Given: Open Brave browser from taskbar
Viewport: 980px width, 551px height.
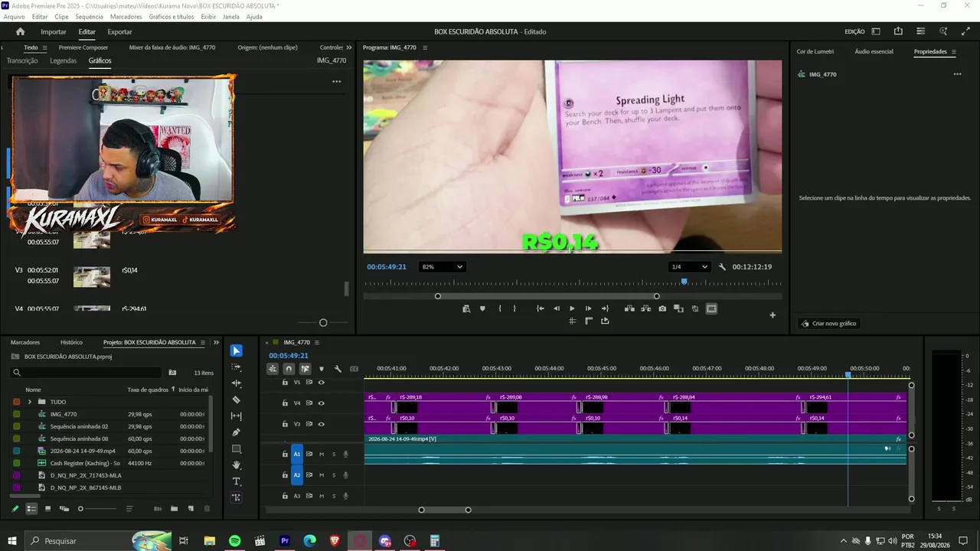Looking at the screenshot, I should pyautogui.click(x=335, y=541).
